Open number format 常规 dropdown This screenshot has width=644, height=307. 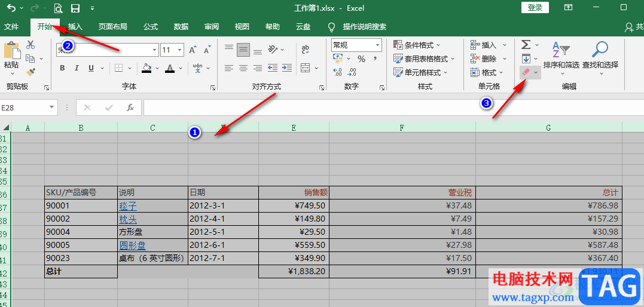(x=377, y=45)
